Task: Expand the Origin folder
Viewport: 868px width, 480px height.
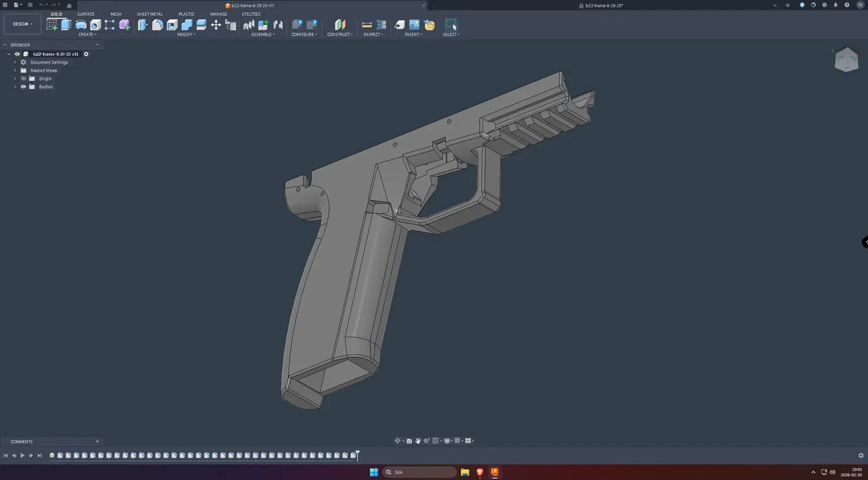Action: click(15, 79)
